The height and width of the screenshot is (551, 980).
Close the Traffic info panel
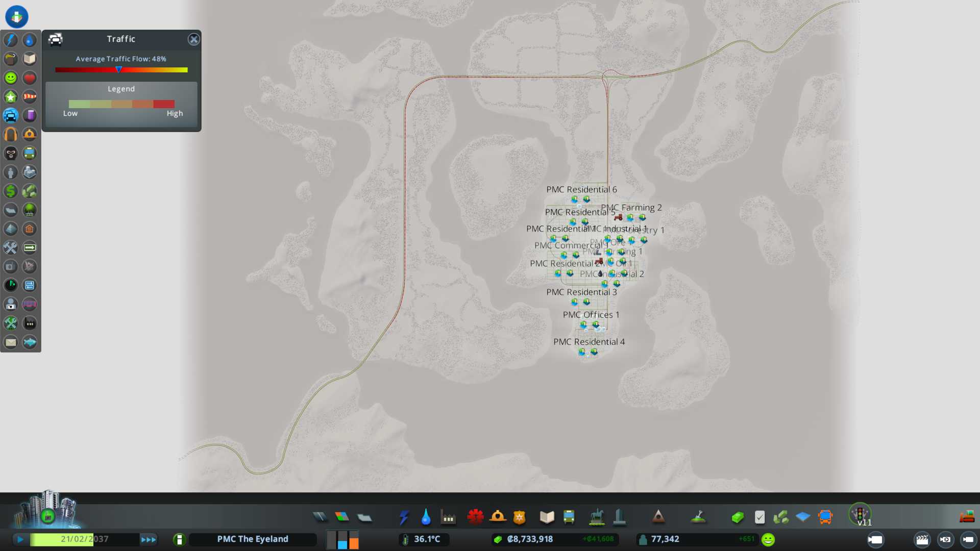193,39
